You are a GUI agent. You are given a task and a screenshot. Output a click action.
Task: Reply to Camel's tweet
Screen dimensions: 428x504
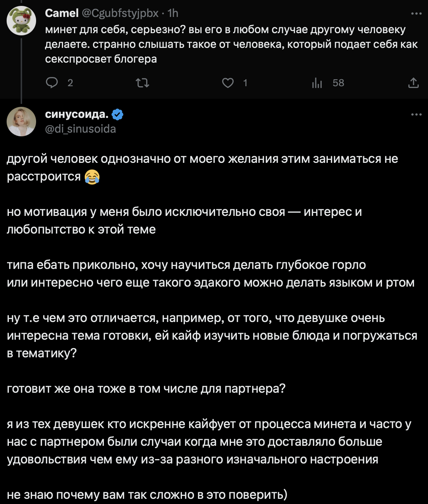(52, 83)
